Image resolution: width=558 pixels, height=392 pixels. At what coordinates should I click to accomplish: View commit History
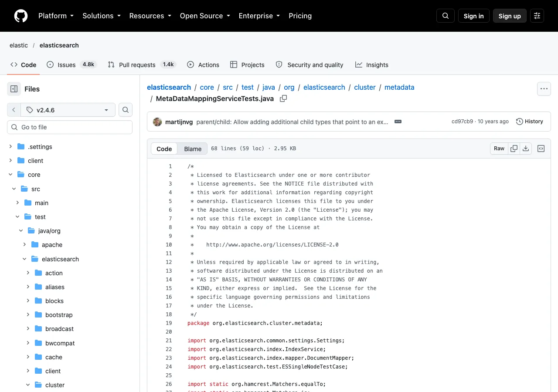point(530,122)
